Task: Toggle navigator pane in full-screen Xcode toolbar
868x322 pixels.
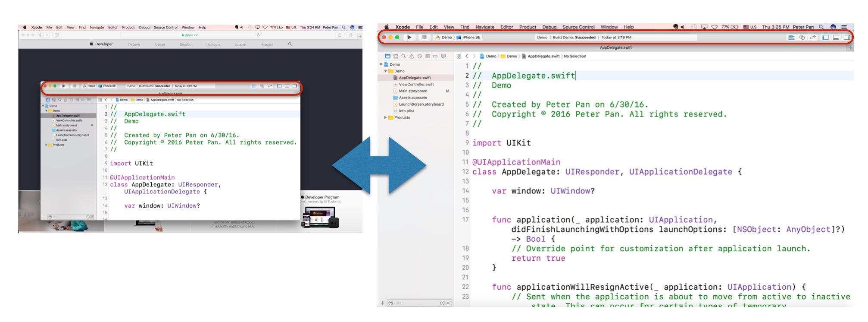Action: [x=825, y=38]
